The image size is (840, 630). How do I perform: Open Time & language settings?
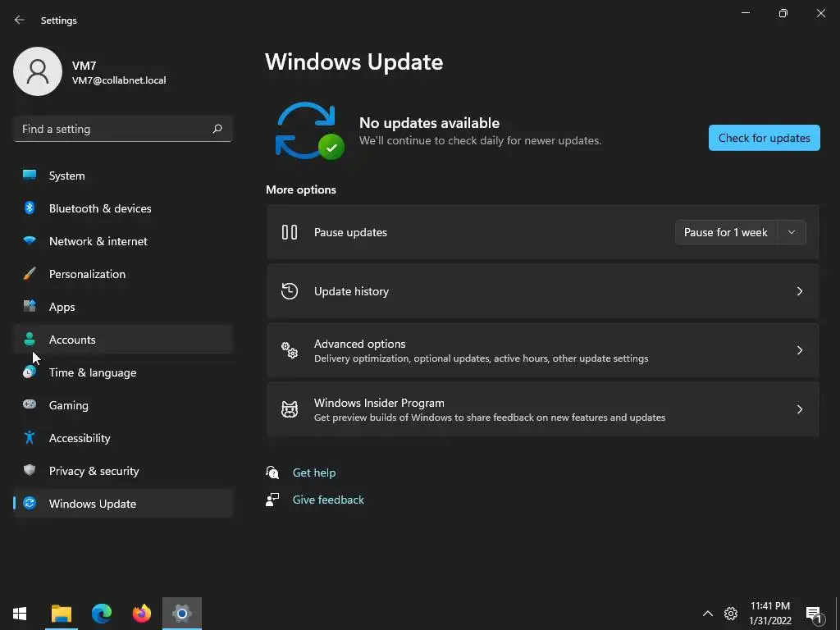click(x=123, y=372)
